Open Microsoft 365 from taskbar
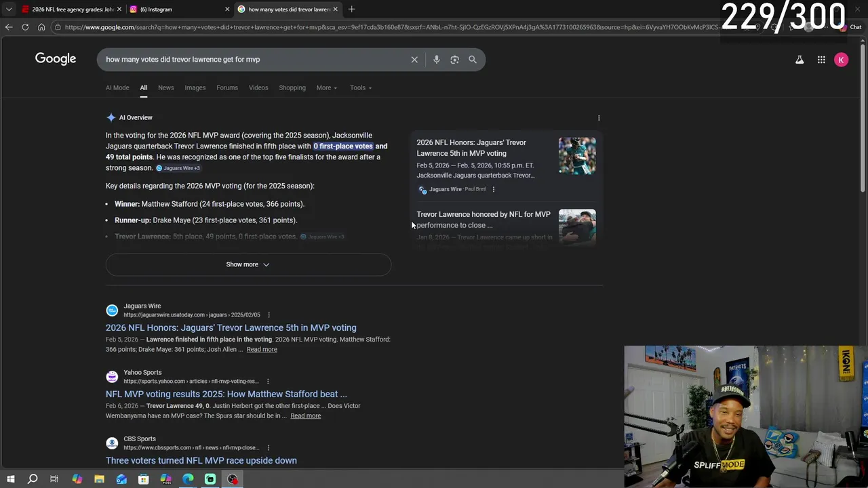Screen dimensions: 868x488 pyautogui.click(x=165, y=479)
